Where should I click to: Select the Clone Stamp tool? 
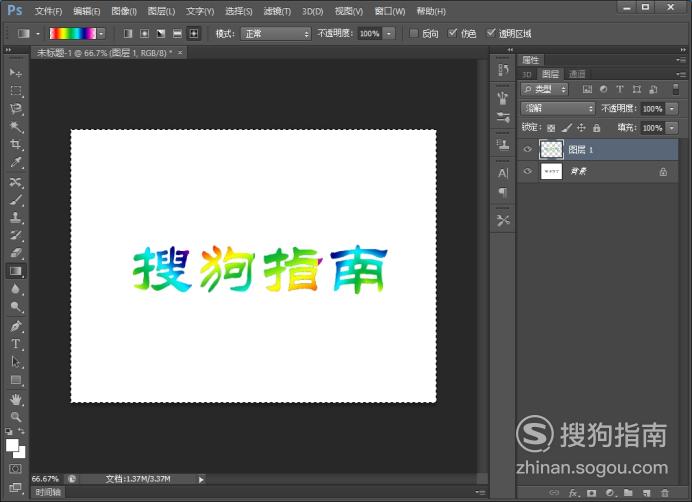(x=16, y=217)
